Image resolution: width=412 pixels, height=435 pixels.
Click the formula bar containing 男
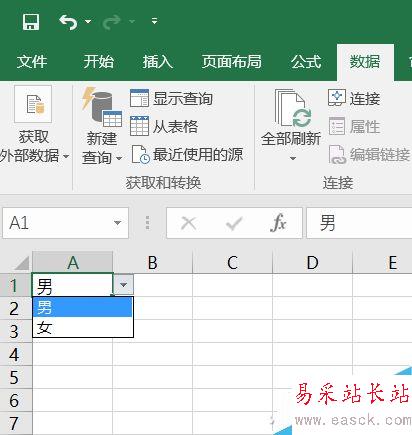pyautogui.click(x=359, y=223)
